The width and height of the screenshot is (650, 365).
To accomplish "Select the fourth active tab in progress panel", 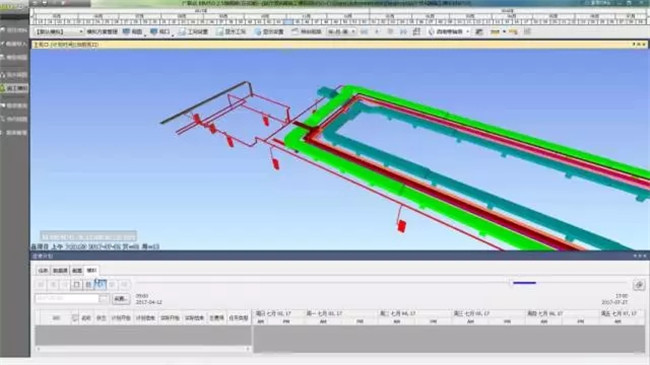I will click(x=91, y=270).
